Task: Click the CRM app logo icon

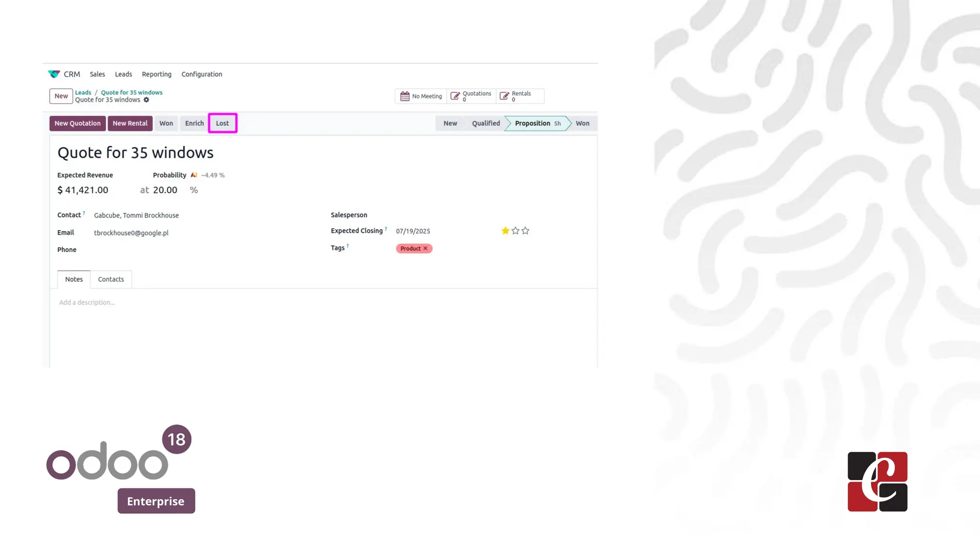Action: [x=54, y=74]
